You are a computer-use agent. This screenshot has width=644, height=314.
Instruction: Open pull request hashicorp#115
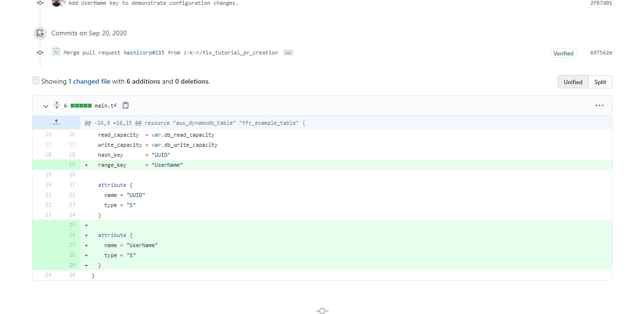pos(144,53)
